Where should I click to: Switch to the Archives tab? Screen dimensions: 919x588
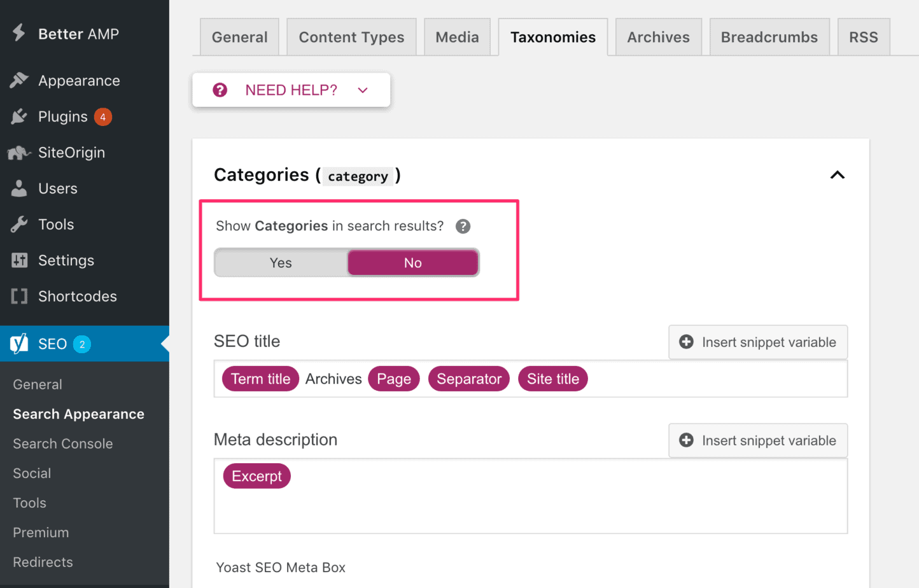[658, 37]
